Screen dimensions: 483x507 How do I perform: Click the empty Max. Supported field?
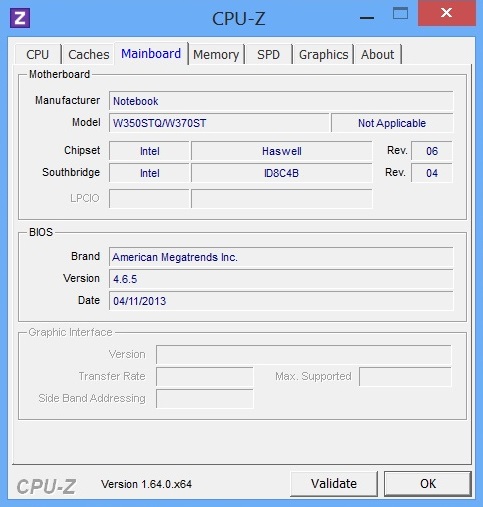(x=405, y=377)
